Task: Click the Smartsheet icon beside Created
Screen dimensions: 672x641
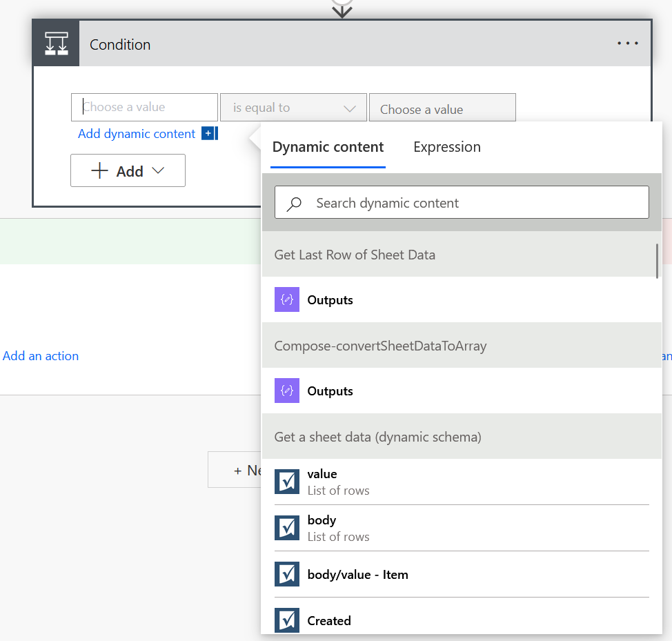Action: pos(287,620)
